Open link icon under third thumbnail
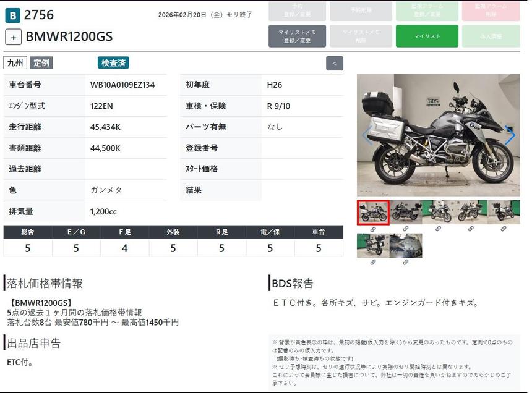The image size is (532, 393). click(438, 229)
